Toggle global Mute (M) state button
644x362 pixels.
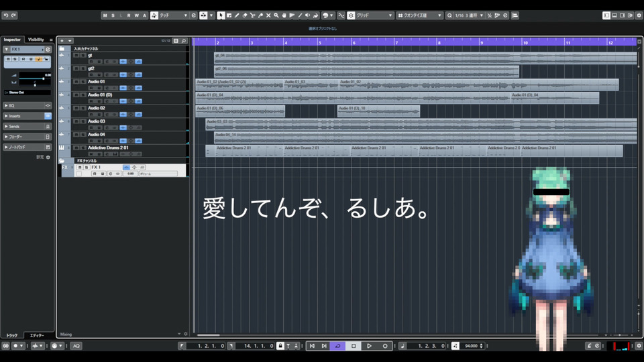105,15
